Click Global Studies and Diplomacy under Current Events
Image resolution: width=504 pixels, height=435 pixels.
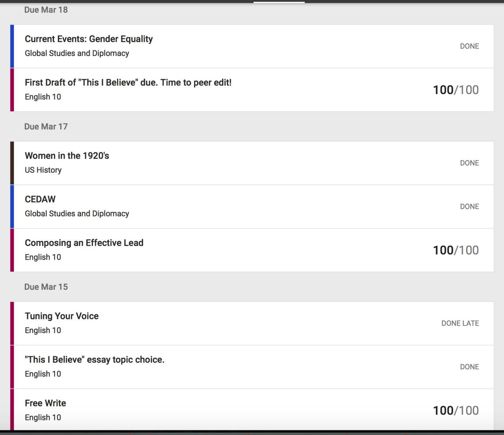click(x=77, y=53)
